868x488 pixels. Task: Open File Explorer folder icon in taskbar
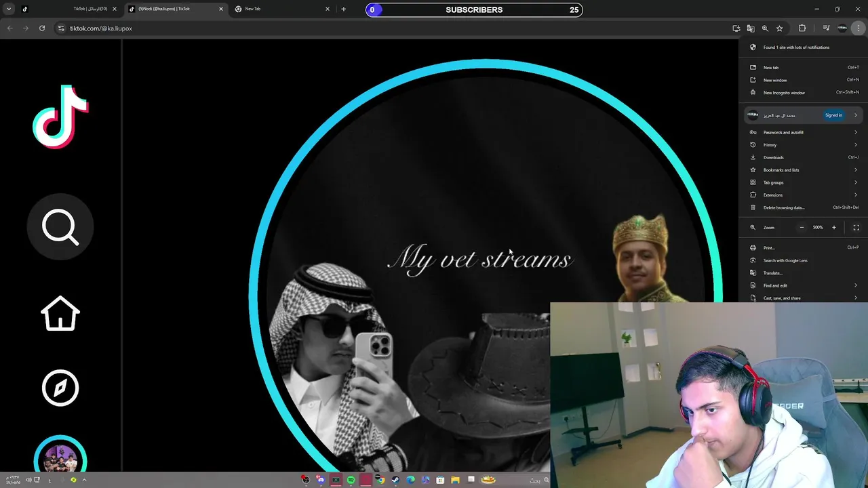(455, 480)
